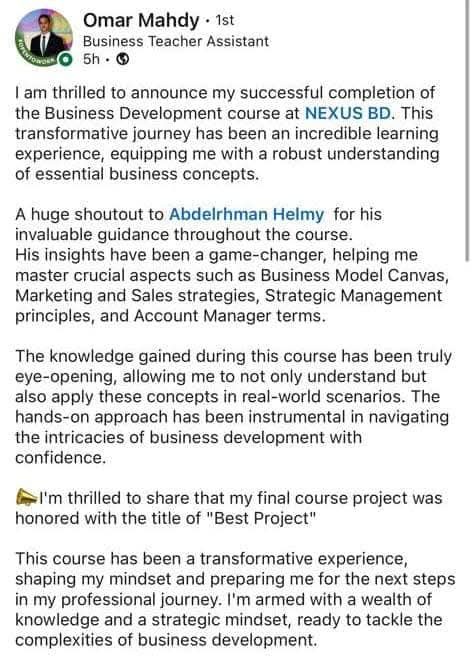The image size is (473, 660).
Task: Click the megaphone emoji before "I'm thrilled"
Action: [27, 498]
